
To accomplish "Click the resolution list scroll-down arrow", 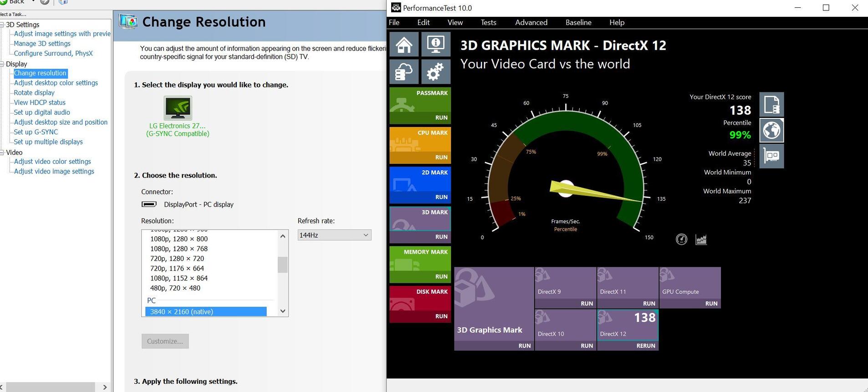I will tap(283, 311).
